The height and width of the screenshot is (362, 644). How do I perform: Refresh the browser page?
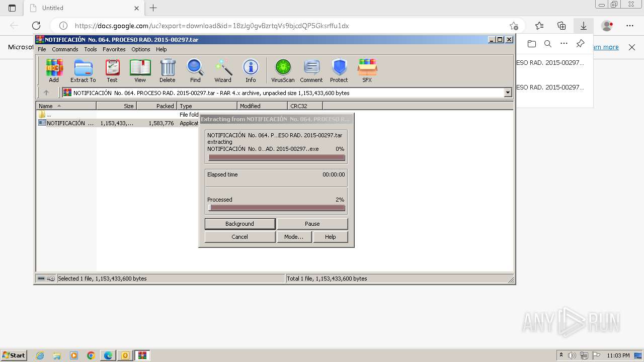[x=36, y=26]
